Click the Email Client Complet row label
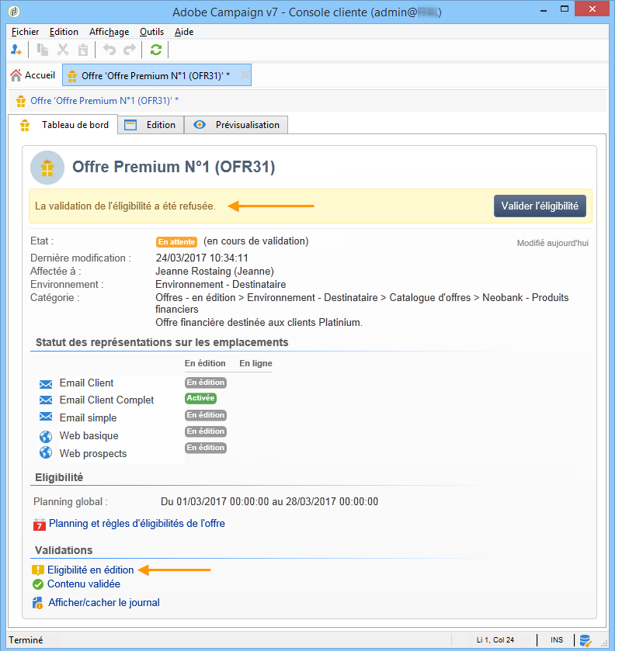 (x=107, y=400)
